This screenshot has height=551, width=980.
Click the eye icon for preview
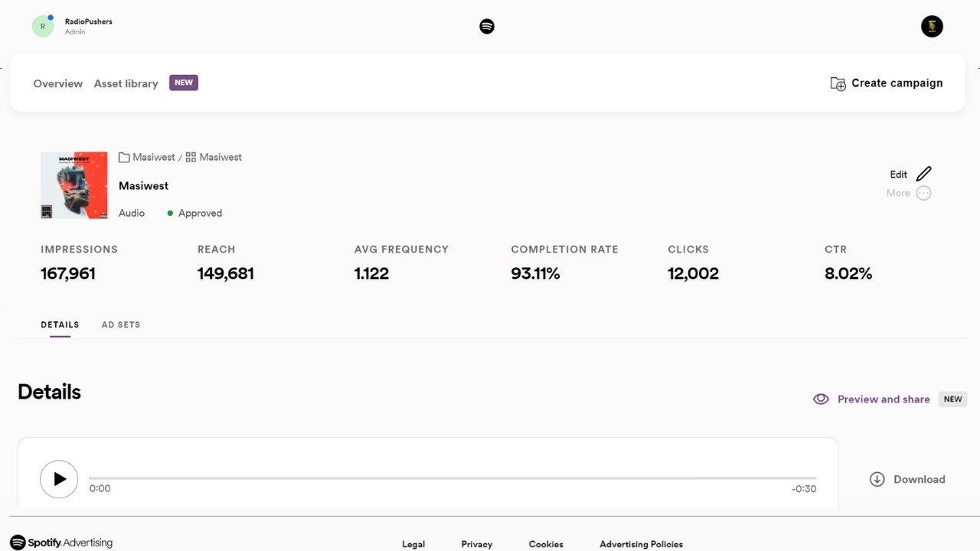pyautogui.click(x=821, y=399)
